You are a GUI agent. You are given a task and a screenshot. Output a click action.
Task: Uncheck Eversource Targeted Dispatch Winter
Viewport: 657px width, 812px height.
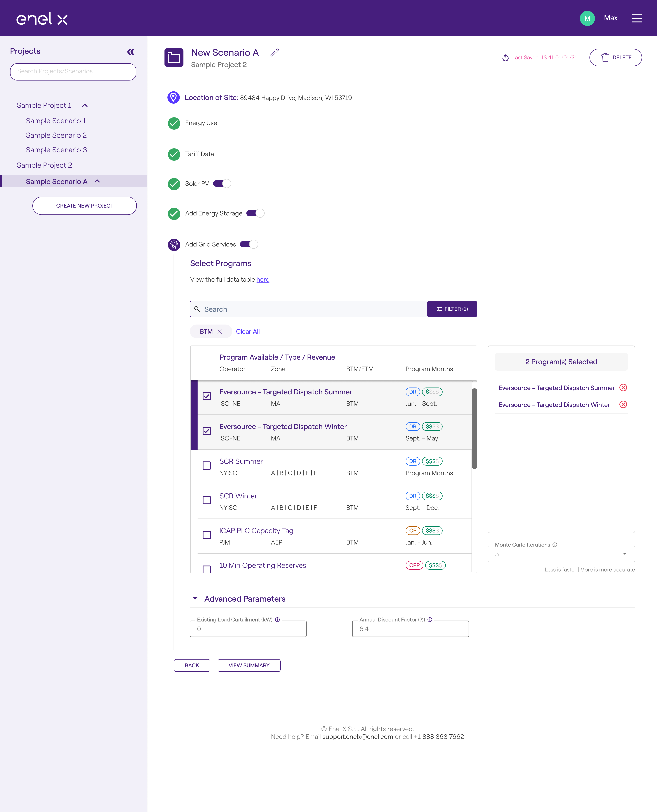(x=207, y=431)
